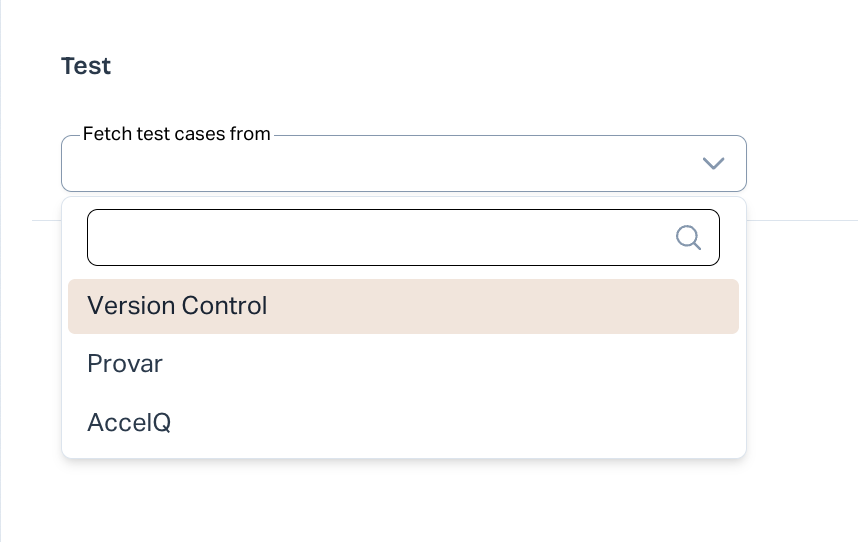Collapse the Fetch test cases from dropdown
The height and width of the screenshot is (542, 858).
point(713,163)
